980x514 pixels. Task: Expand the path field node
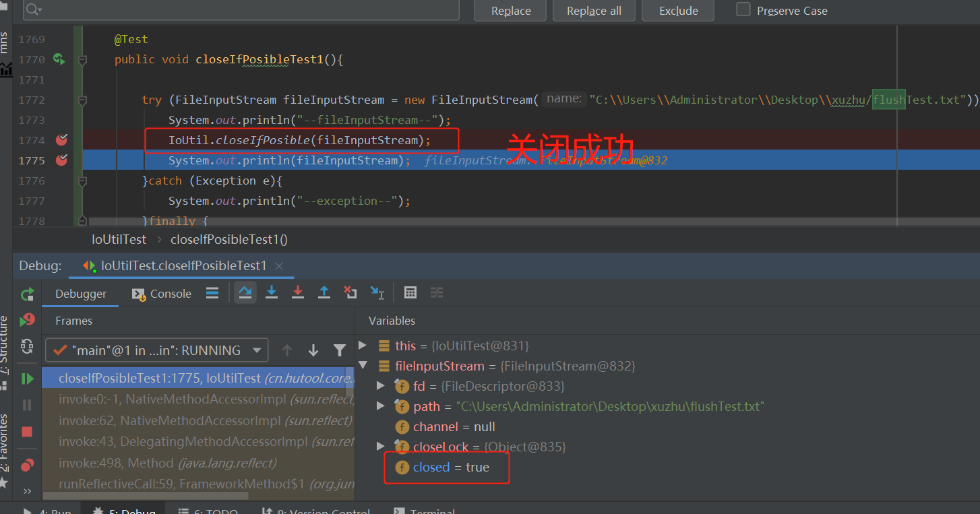pyautogui.click(x=381, y=406)
